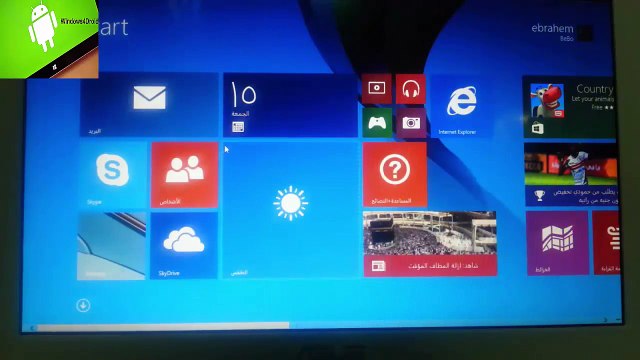
Task: Show all apps with down arrow
Action: pos(83,305)
